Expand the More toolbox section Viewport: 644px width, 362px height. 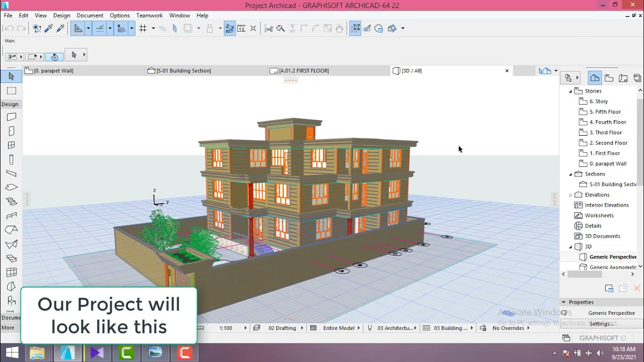(10, 328)
